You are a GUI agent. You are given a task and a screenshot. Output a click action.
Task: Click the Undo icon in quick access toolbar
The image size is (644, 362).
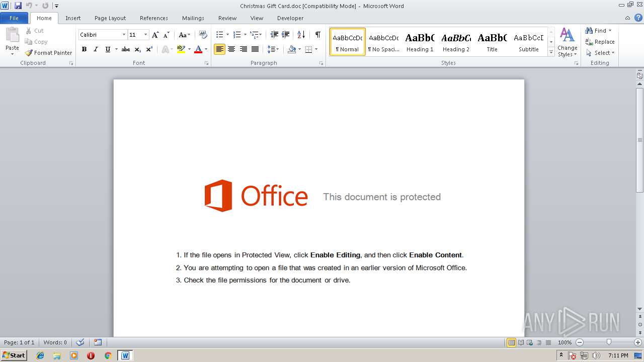[29, 6]
